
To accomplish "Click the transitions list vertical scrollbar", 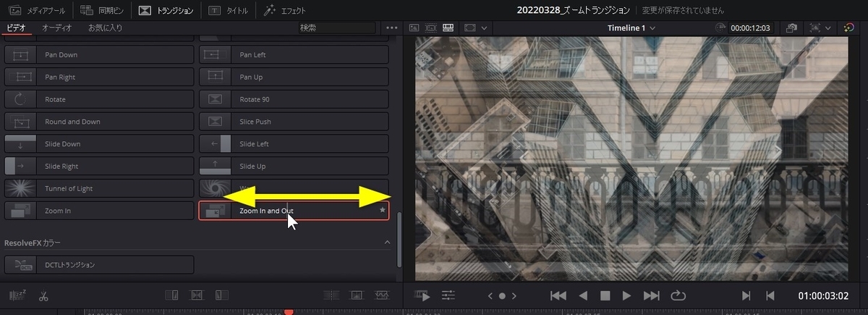I will [399, 240].
